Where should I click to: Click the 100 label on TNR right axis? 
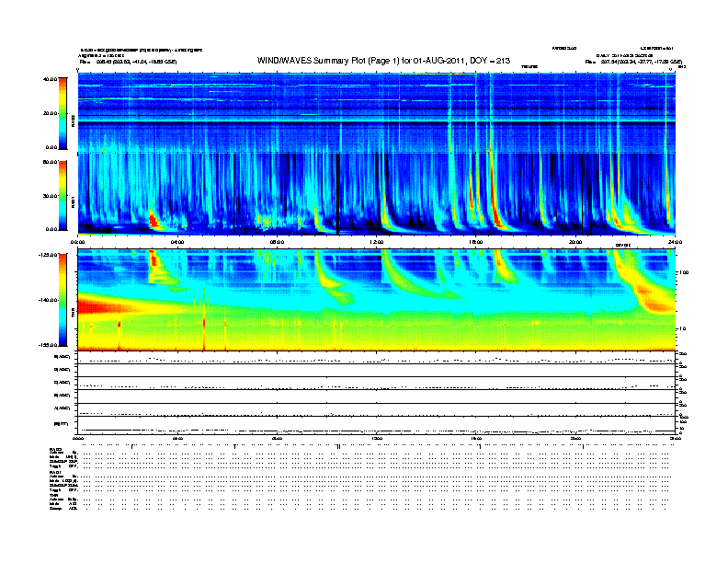(684, 272)
